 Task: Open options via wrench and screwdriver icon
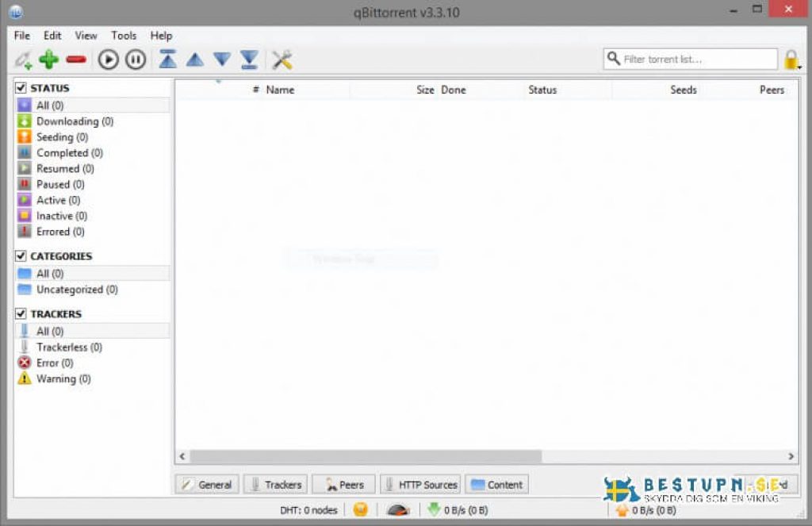tap(282, 60)
